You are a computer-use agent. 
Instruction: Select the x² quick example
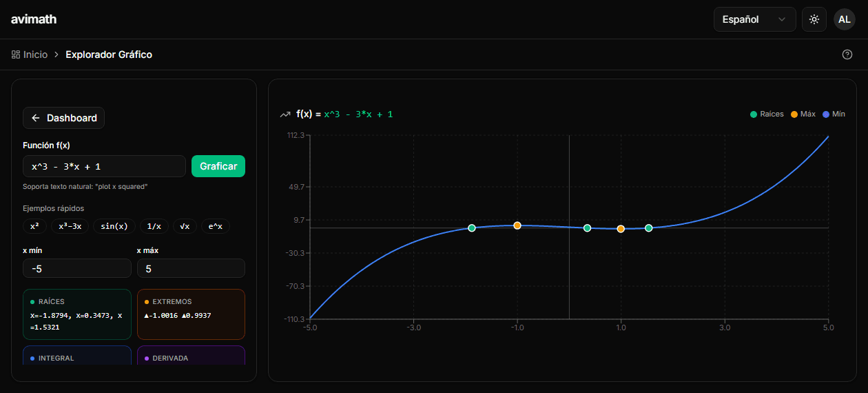[x=34, y=226]
